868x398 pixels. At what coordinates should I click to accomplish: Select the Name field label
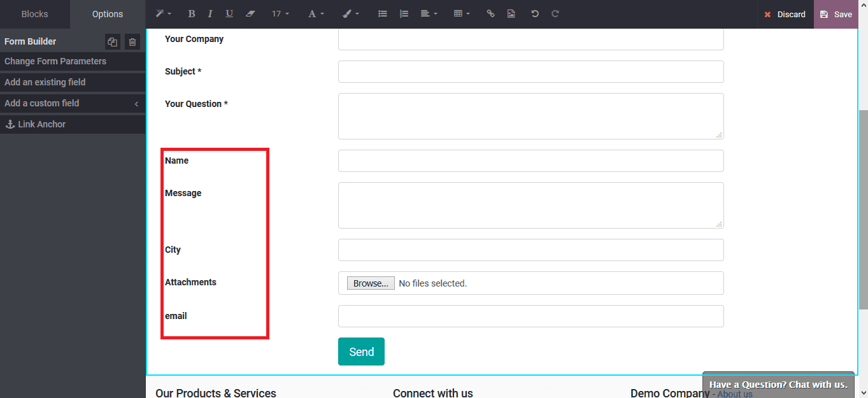click(176, 160)
